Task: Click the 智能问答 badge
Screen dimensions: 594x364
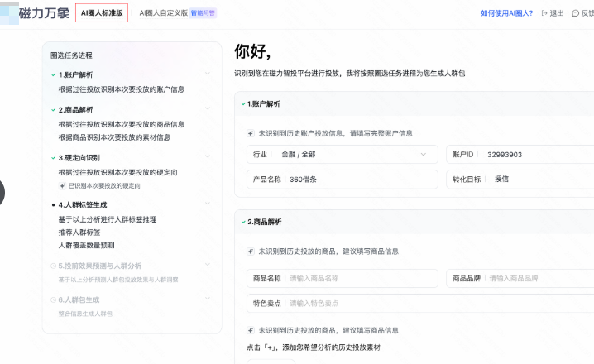Action: [x=203, y=13]
